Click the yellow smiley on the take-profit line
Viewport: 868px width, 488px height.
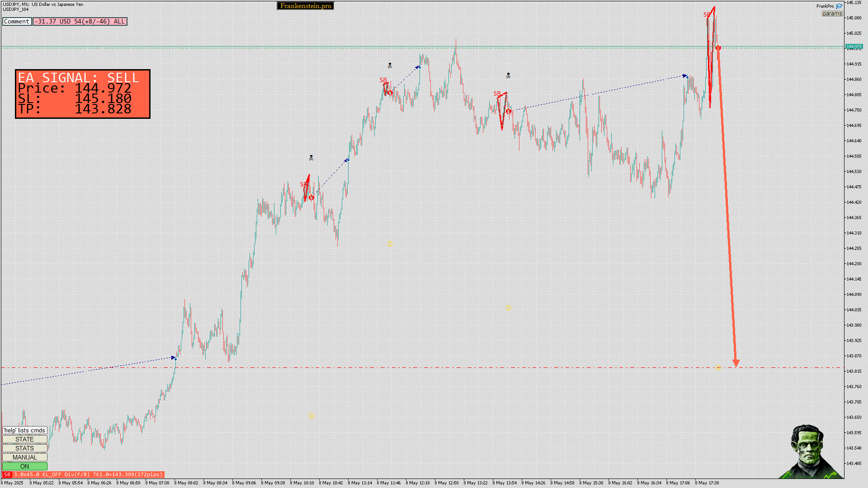(x=718, y=368)
